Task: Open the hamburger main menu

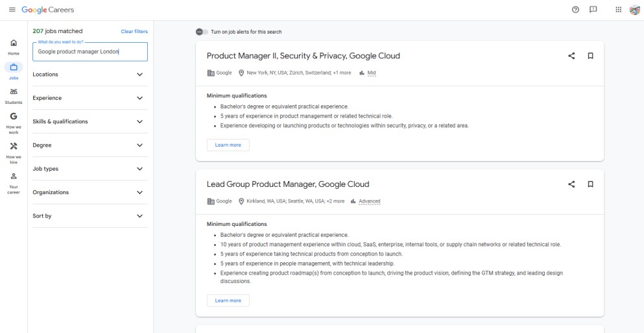Action: tap(12, 10)
